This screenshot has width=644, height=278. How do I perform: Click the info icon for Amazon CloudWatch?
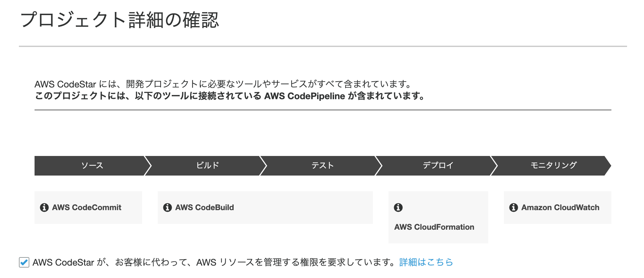513,207
